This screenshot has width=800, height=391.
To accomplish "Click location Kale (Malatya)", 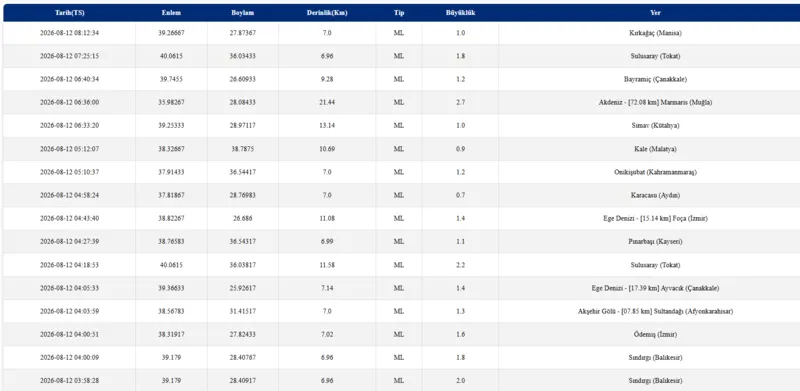I will coord(656,149).
